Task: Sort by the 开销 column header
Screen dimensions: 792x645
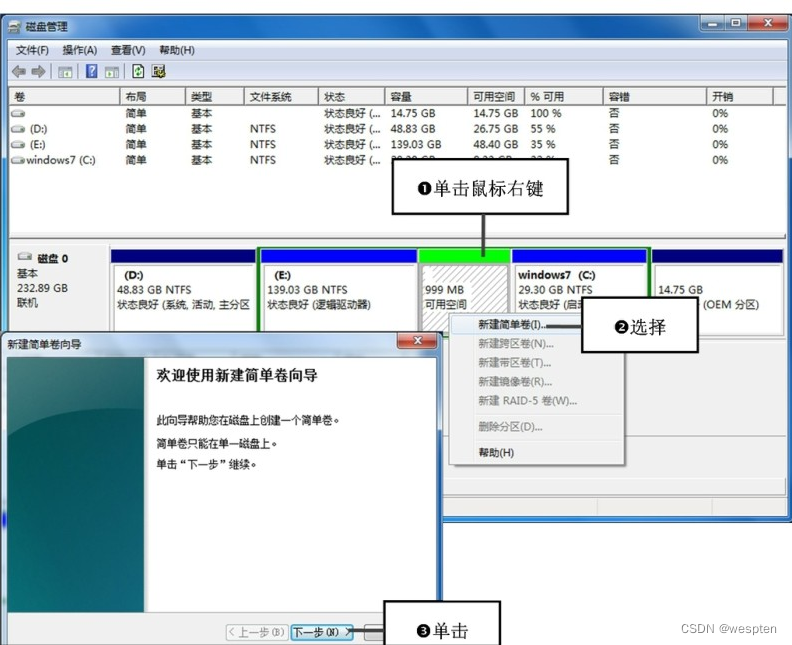Action: (739, 96)
